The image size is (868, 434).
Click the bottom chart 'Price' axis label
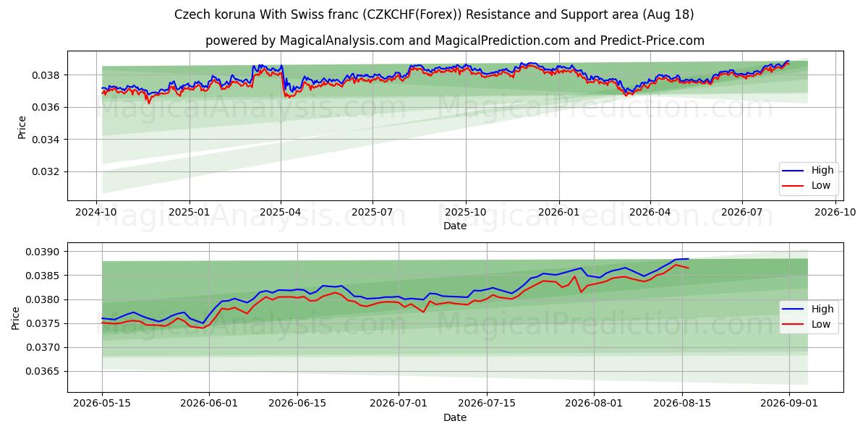[16, 318]
